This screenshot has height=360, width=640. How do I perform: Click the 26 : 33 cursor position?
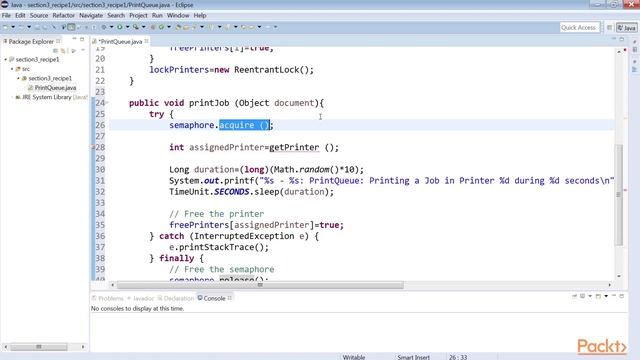click(x=458, y=357)
